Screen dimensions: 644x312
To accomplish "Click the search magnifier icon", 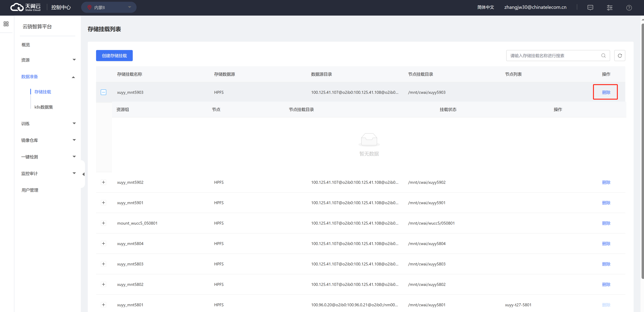I will coord(603,56).
